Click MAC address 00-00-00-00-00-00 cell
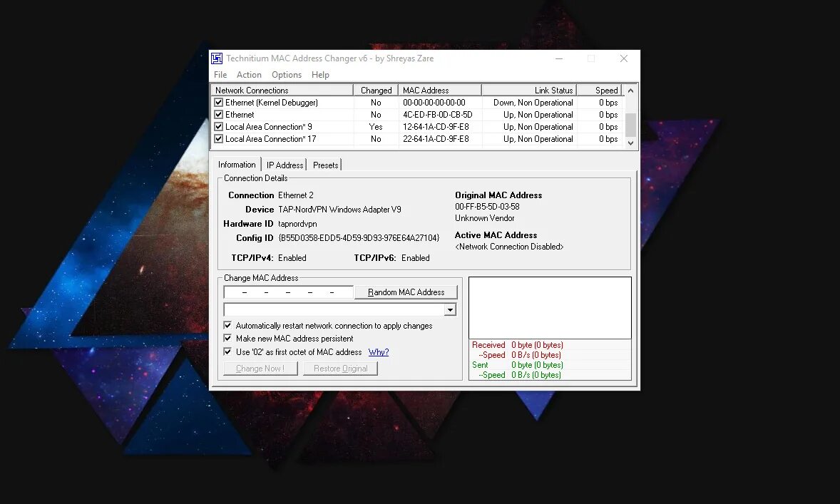This screenshot has width=840, height=504. click(434, 103)
